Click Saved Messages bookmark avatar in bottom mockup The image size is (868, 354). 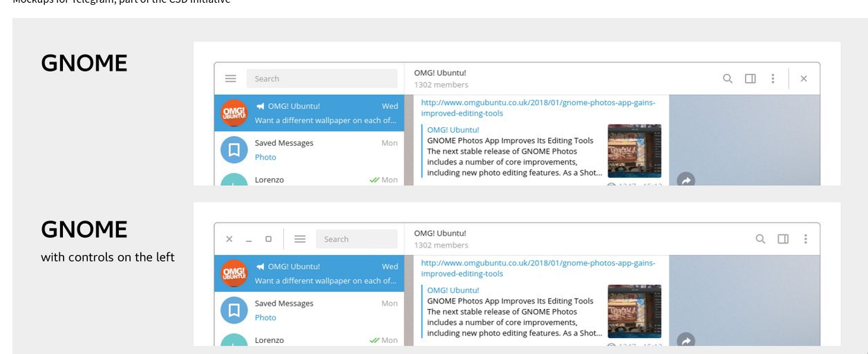coord(234,310)
